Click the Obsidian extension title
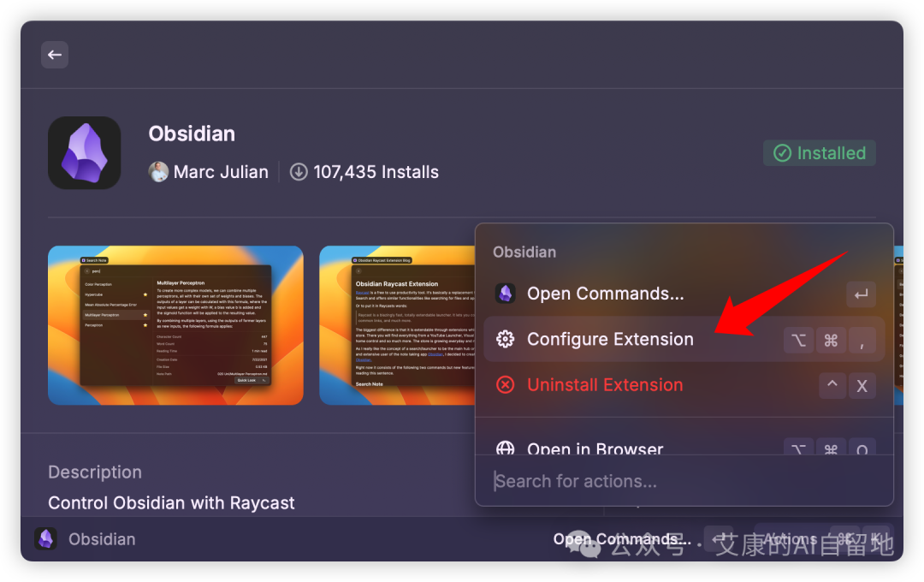 [x=192, y=134]
